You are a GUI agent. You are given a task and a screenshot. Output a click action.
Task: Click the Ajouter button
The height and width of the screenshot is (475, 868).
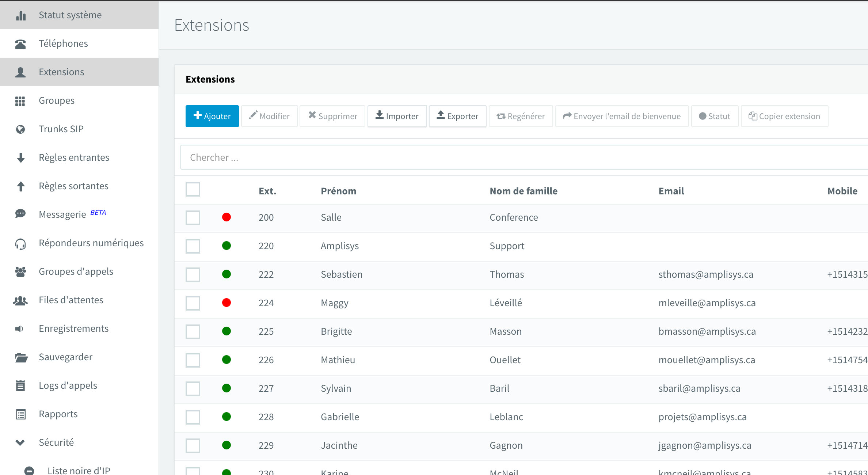(x=212, y=116)
